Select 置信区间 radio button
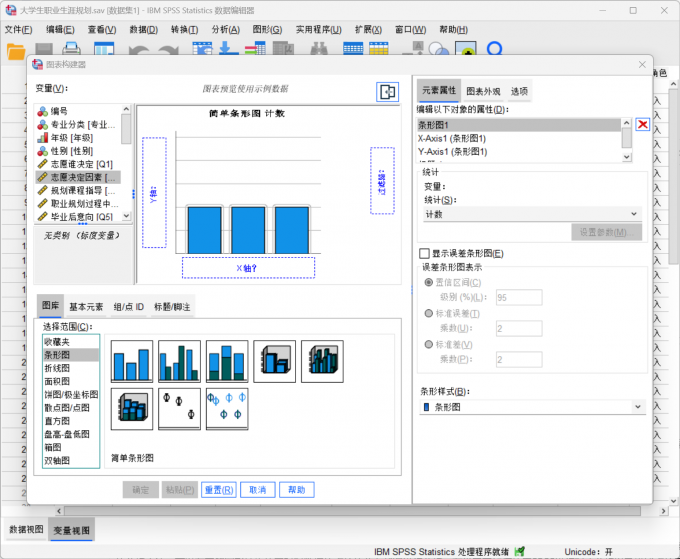The width and height of the screenshot is (680, 559). [x=428, y=282]
